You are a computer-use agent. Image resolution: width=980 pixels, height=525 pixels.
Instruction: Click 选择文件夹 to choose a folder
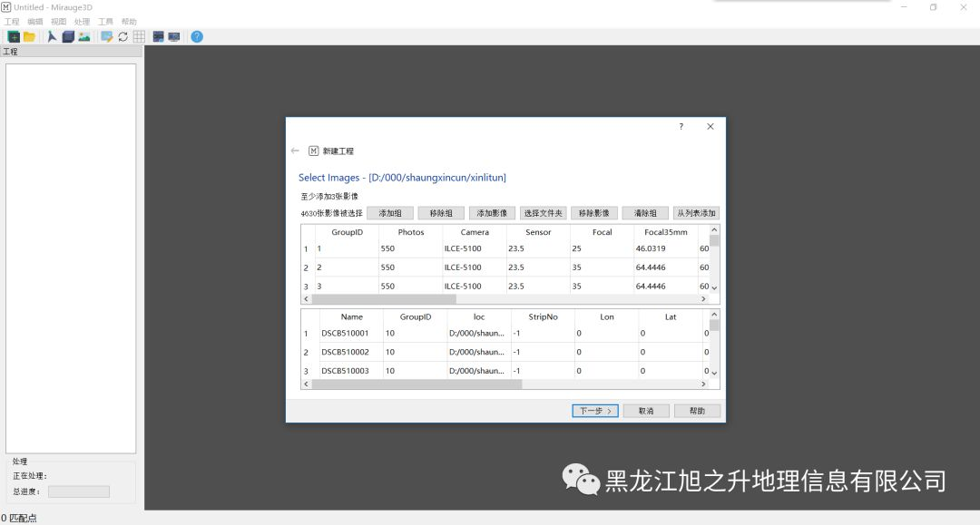543,212
